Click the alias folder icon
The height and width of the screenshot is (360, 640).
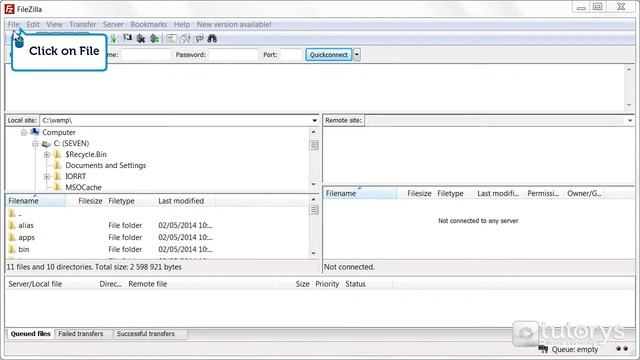pyautogui.click(x=12, y=225)
